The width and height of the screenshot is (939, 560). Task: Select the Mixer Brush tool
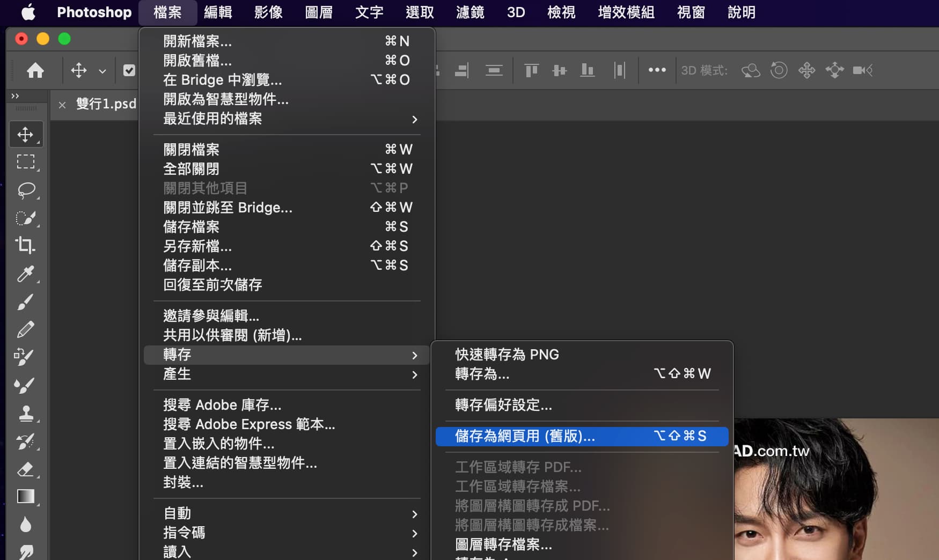coord(25,385)
